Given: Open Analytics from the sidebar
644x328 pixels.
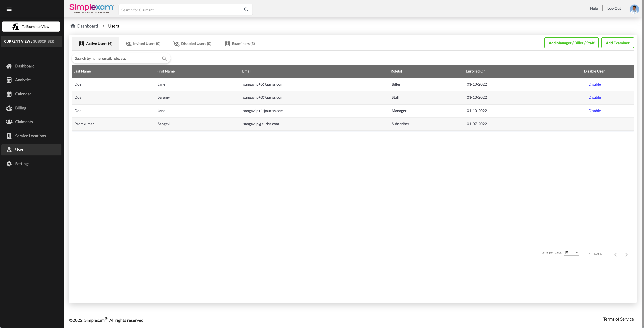Looking at the screenshot, I should click(23, 80).
